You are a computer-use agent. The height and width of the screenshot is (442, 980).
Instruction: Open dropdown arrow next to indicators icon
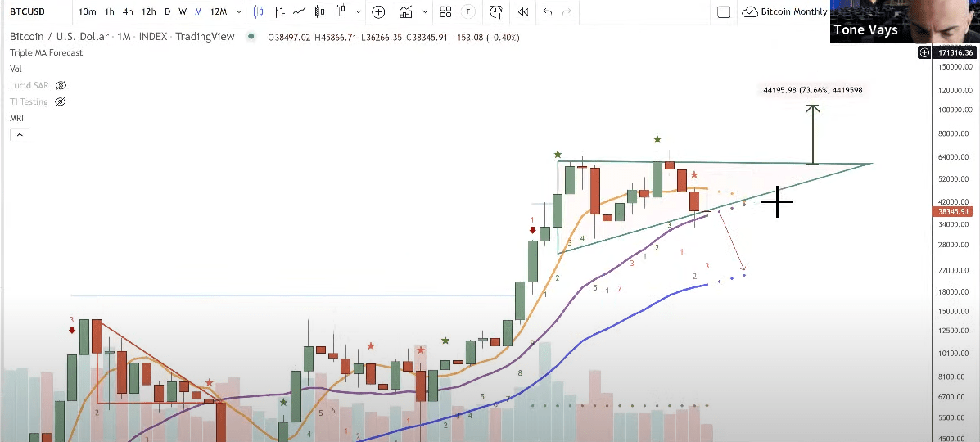pos(423,12)
